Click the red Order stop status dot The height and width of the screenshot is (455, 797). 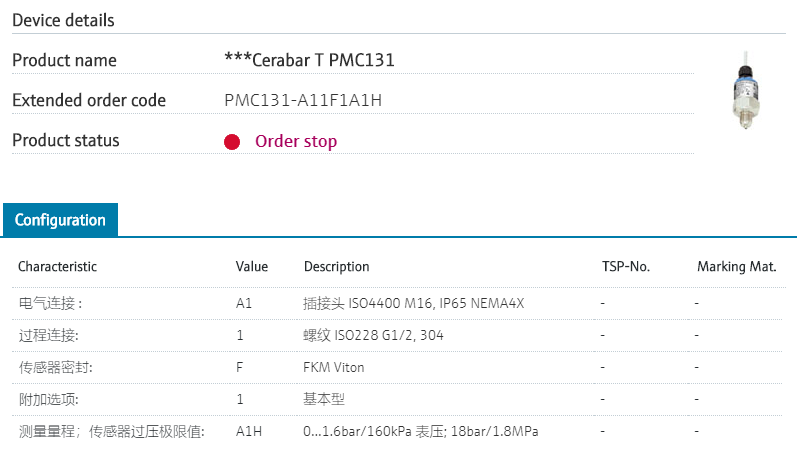[x=232, y=142]
